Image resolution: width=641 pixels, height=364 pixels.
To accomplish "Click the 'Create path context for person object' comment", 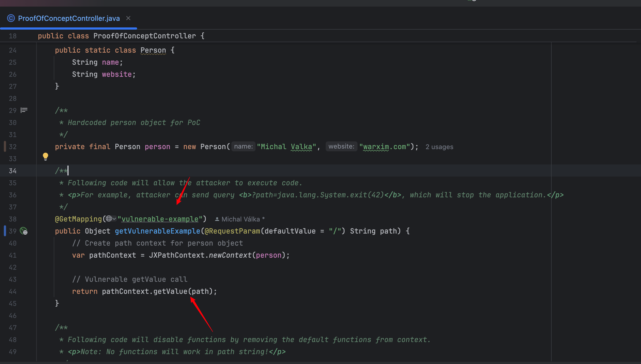I will pyautogui.click(x=157, y=243).
